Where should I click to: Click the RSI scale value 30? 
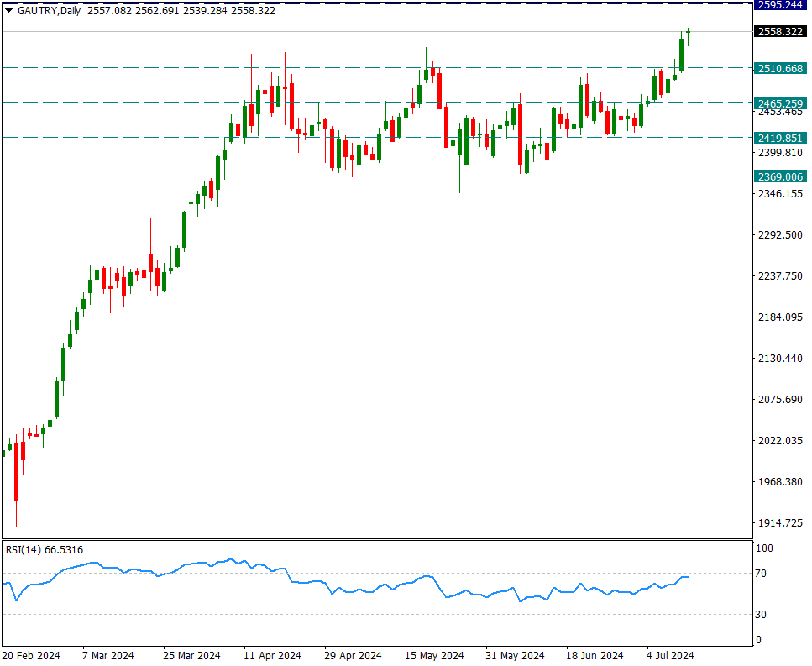pos(761,615)
